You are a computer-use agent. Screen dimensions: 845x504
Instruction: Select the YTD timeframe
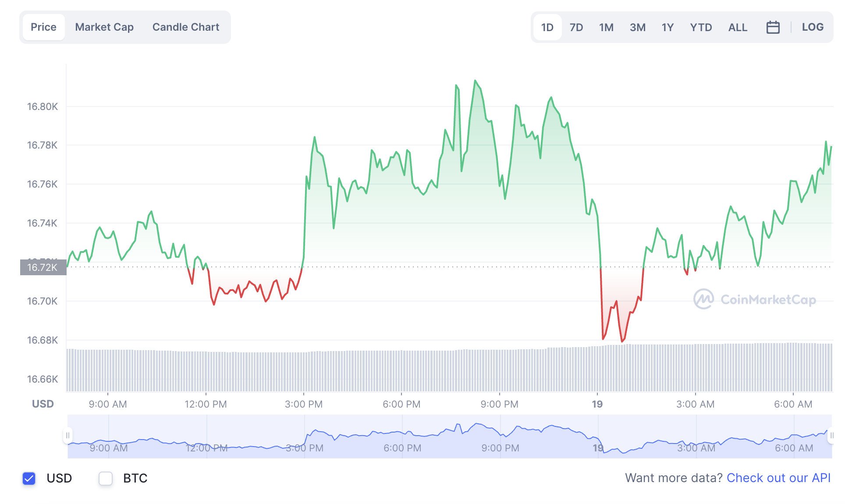coord(701,27)
